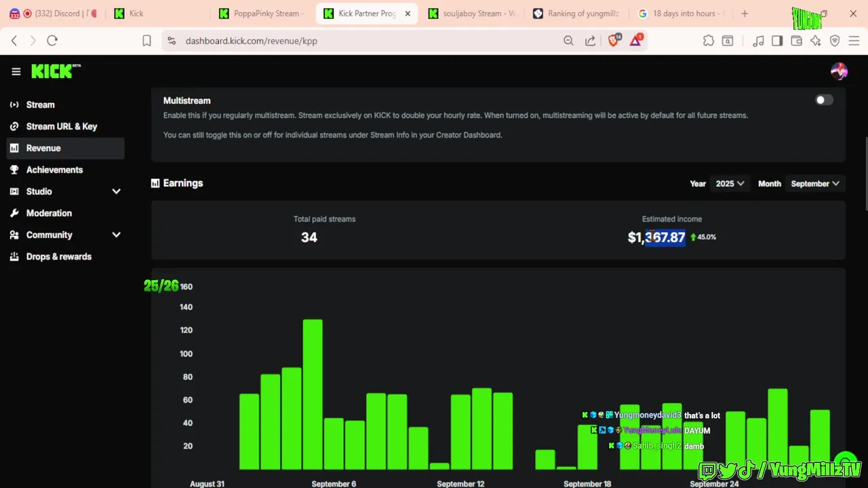Click the Multistream heading text
The height and width of the screenshot is (488, 868).
coord(187,100)
